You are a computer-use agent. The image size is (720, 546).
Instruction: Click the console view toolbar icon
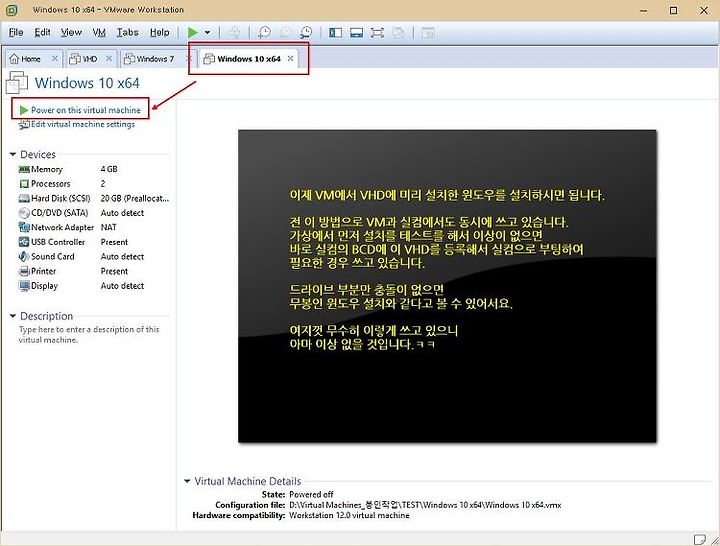(x=428, y=33)
